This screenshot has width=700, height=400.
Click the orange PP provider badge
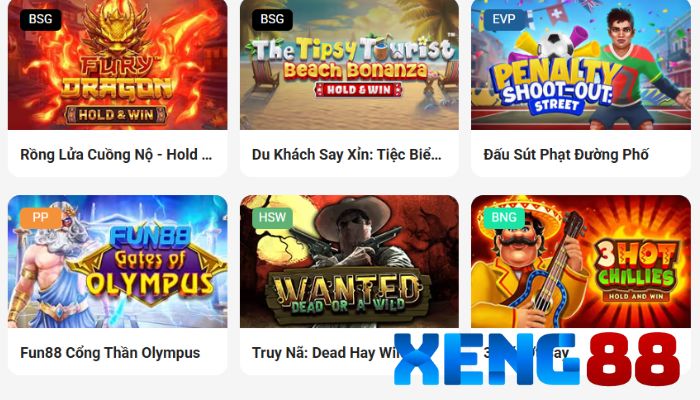[41, 217]
